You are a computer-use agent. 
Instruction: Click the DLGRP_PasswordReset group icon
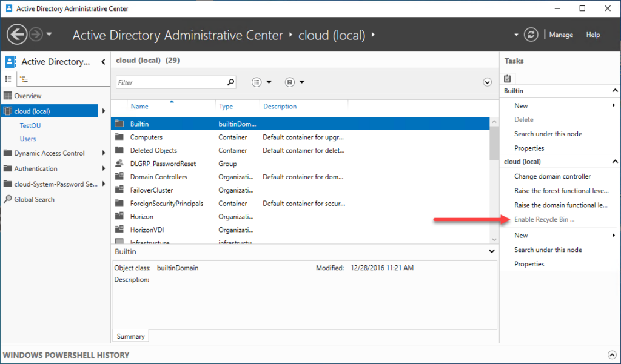[x=119, y=164]
